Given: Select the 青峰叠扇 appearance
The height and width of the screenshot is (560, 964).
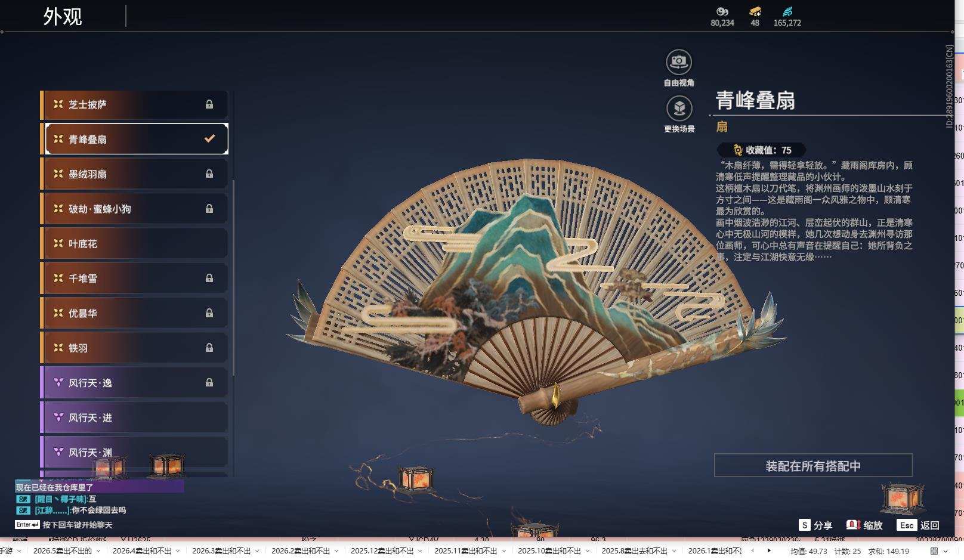Looking at the screenshot, I should tap(134, 139).
